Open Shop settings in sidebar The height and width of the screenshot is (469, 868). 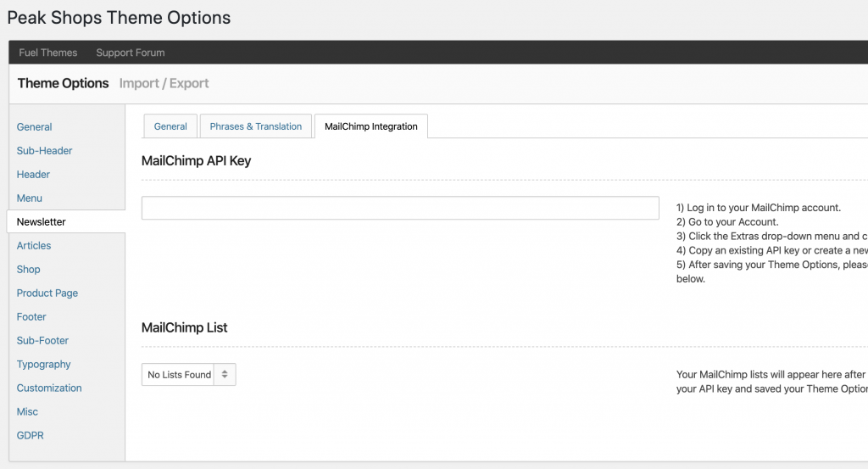click(x=28, y=269)
